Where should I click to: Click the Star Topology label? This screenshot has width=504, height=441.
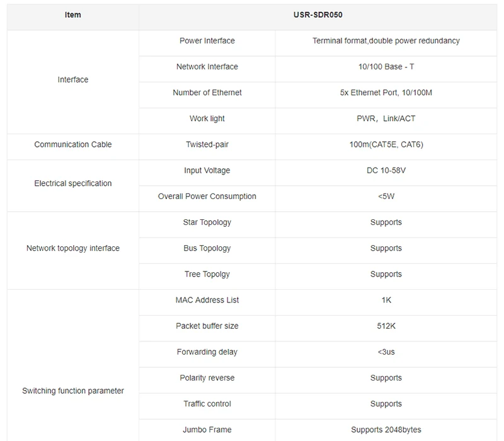[207, 222]
